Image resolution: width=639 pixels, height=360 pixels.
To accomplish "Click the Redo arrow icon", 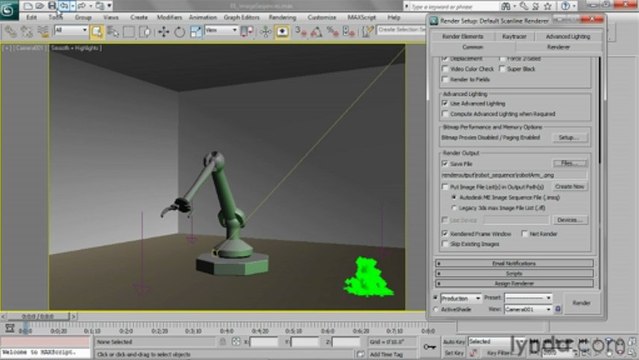I will [x=82, y=6].
